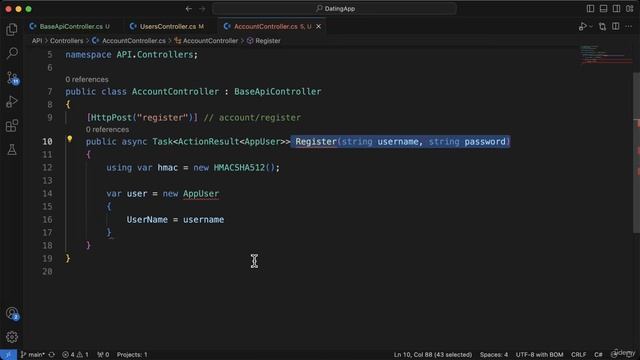This screenshot has width=640, height=360.
Task: Click the HMACSHA512 identifier on line 12
Action: click(x=239, y=168)
